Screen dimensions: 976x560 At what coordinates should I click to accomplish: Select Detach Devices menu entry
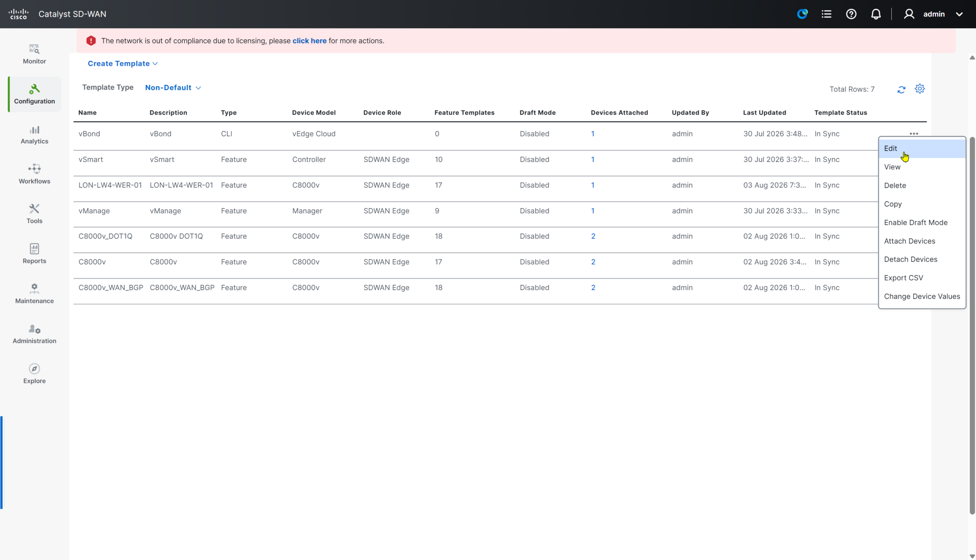point(922,259)
